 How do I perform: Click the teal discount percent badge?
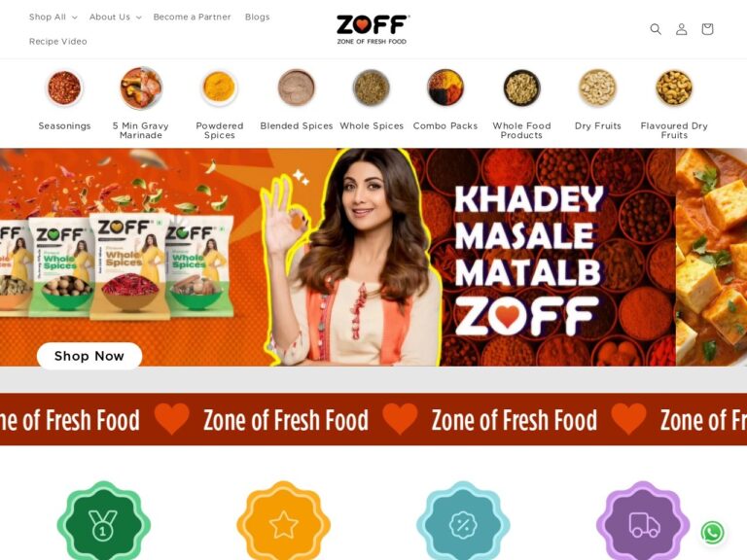[463, 521]
